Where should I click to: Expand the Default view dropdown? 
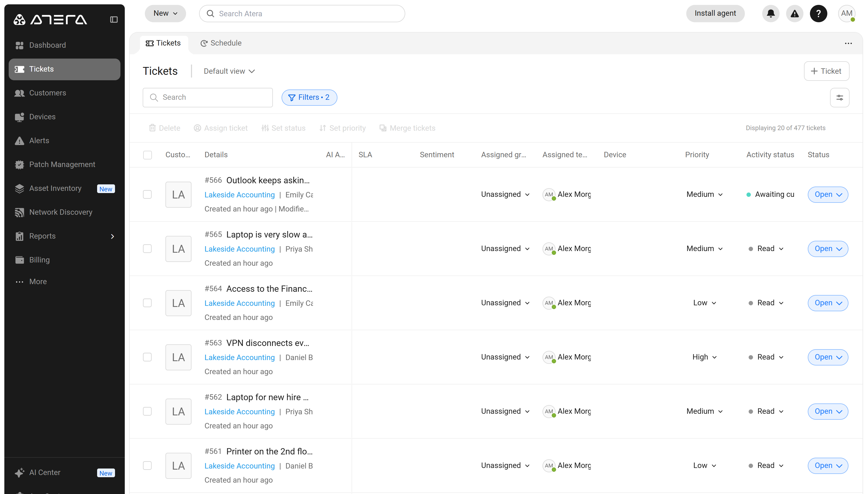pyautogui.click(x=229, y=71)
